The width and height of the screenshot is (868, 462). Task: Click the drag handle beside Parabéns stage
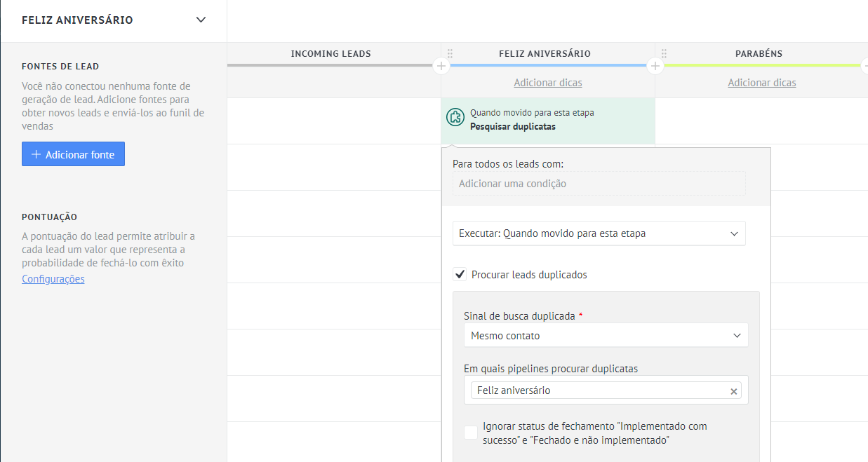tap(664, 53)
